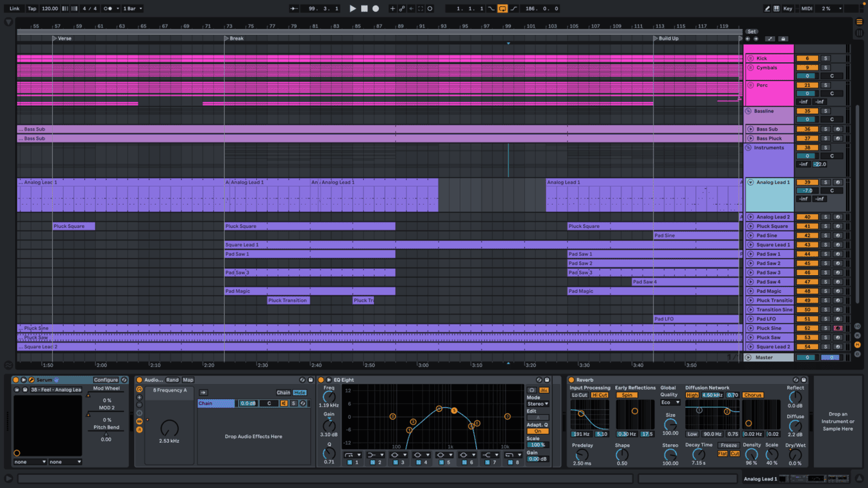Viewport: 868px width, 488px height.
Task: Click the Tap tempo button
Action: [32, 8]
